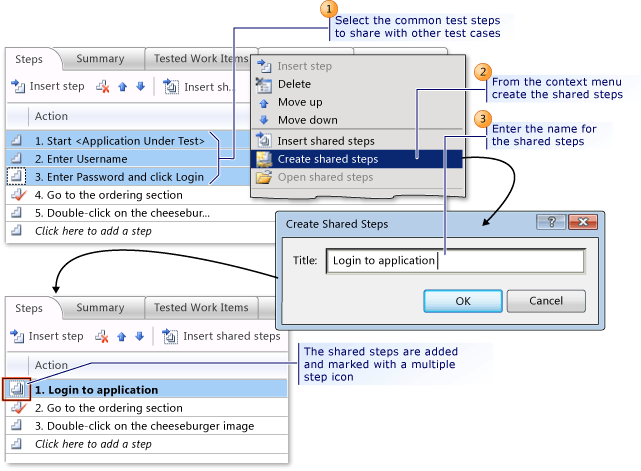Screen dimensions: 641x471
Task: Click the blue move up arrow in the lower Steps toolbar
Action: [123, 337]
